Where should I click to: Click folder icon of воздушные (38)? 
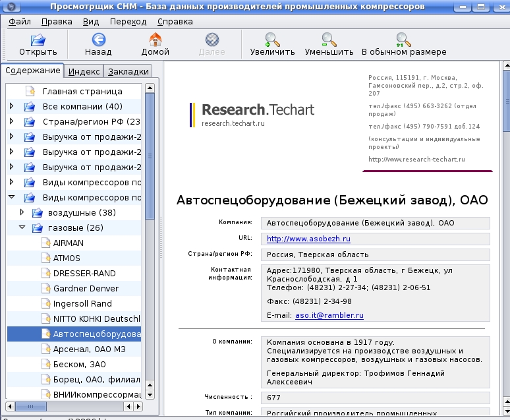37,212
